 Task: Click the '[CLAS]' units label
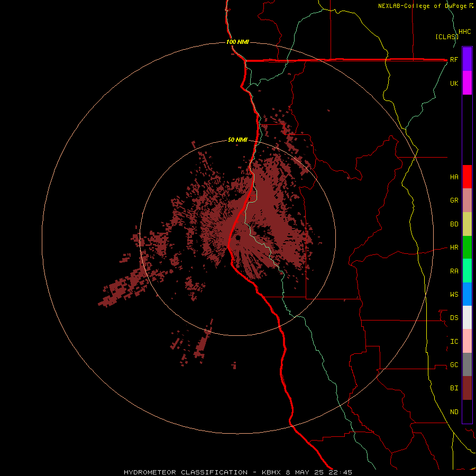pyautogui.click(x=446, y=36)
